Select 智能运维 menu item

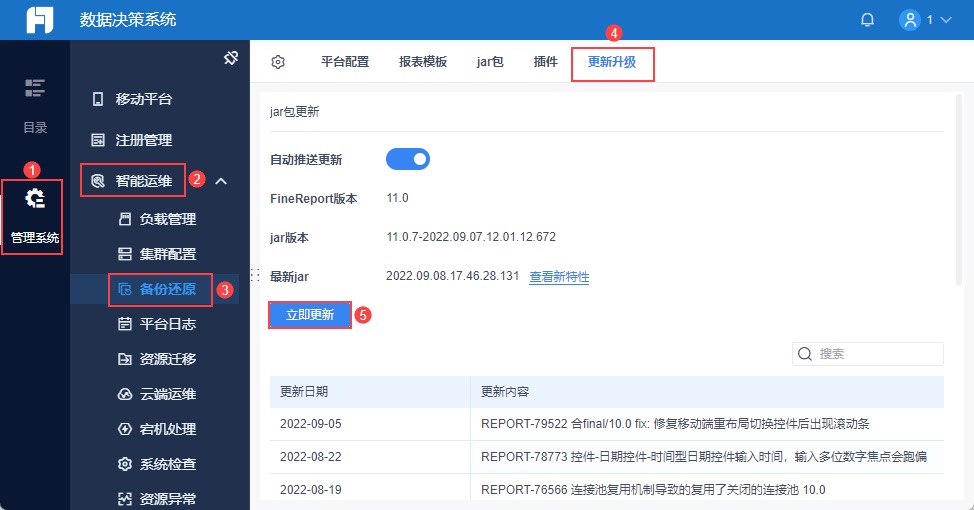143,181
